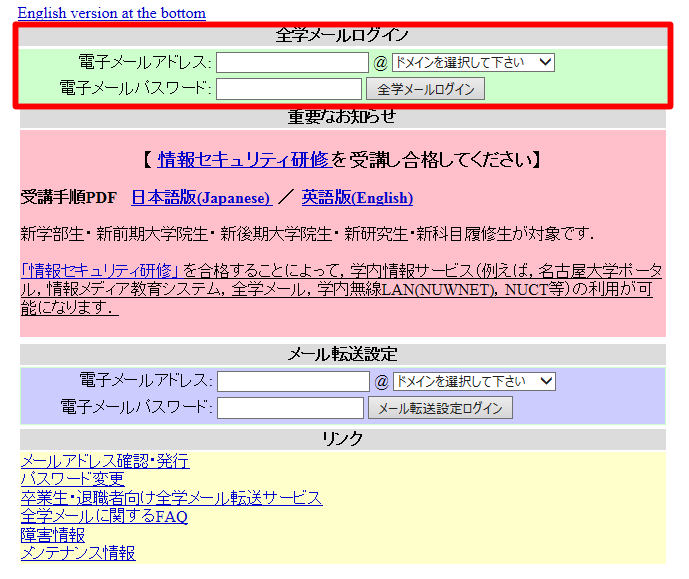The height and width of the screenshot is (579, 689).
Task: Open 全学メールに関するFAQ link
Action: [x=104, y=516]
